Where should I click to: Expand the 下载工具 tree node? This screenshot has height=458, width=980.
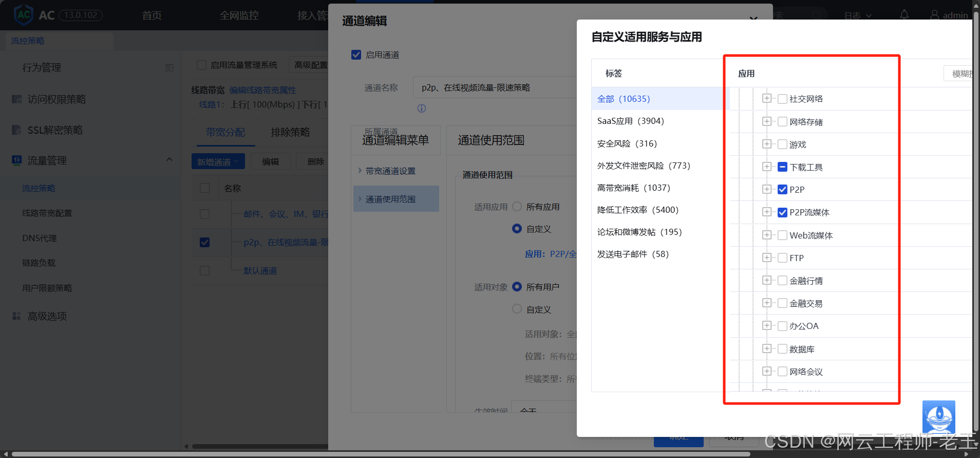click(767, 167)
